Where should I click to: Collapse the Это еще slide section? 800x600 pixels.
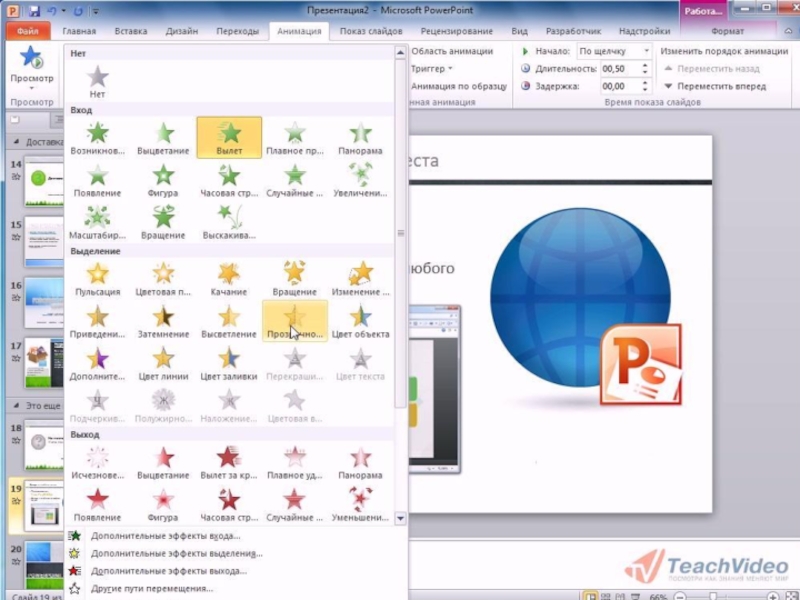click(x=16, y=406)
